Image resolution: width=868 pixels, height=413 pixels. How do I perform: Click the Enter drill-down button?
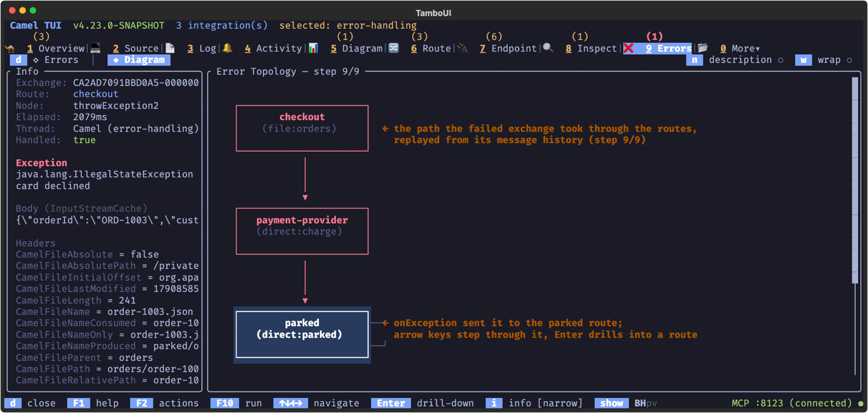click(x=391, y=403)
